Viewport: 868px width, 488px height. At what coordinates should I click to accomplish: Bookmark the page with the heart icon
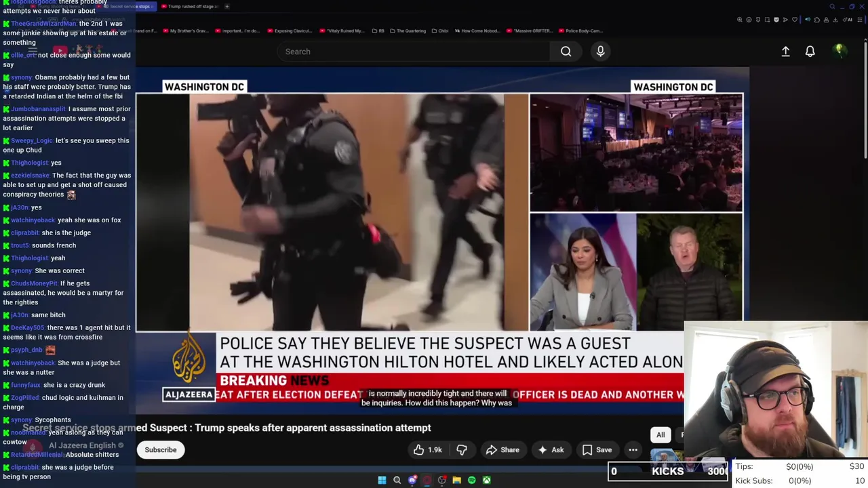point(795,20)
